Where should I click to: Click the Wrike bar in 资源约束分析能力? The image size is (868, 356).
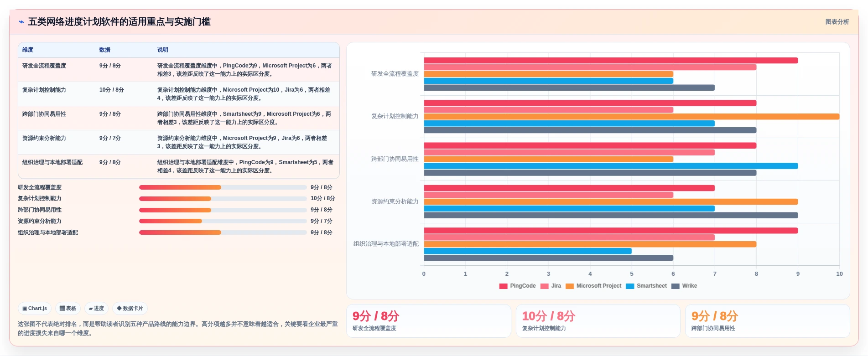coord(611,215)
